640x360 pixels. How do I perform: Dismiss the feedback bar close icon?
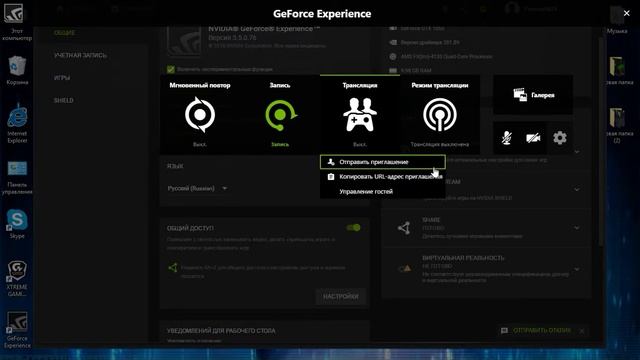point(582,331)
